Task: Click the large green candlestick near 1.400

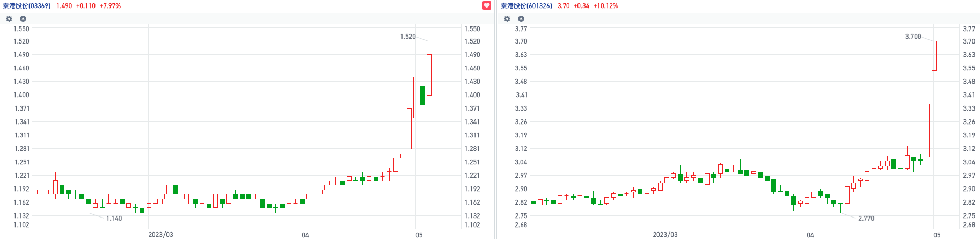Action: 422,95
